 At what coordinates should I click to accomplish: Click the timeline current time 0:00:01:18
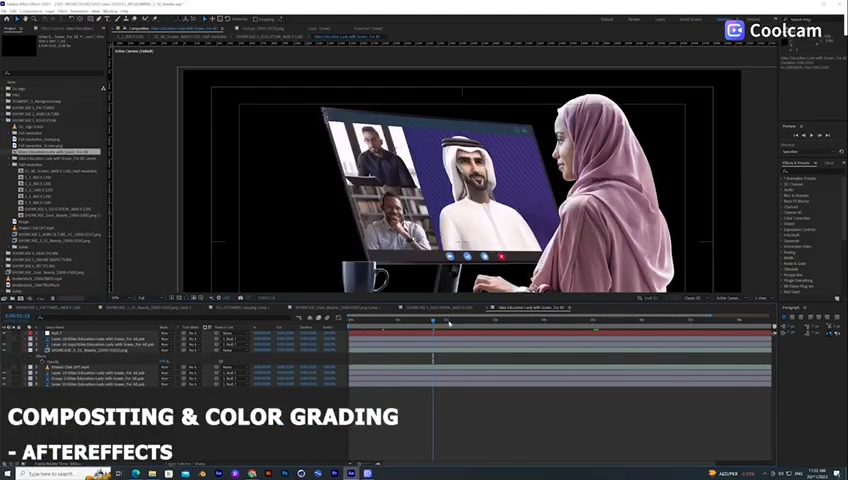tap(17, 316)
